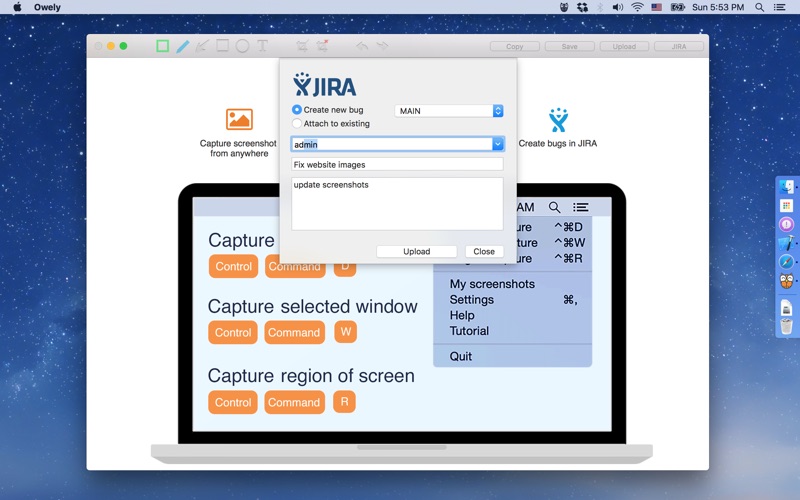The height and width of the screenshot is (500, 800).
Task: Open the document stack in the Dock
Action: pos(786,308)
